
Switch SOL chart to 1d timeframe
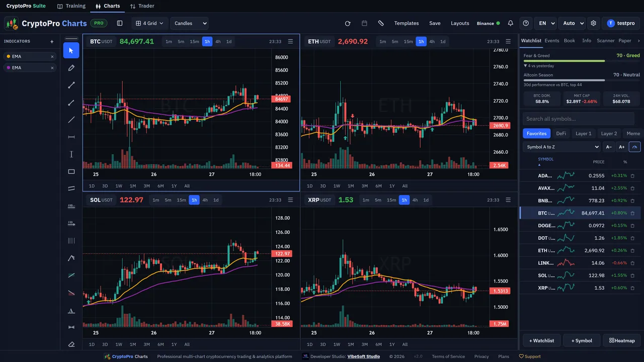point(216,200)
